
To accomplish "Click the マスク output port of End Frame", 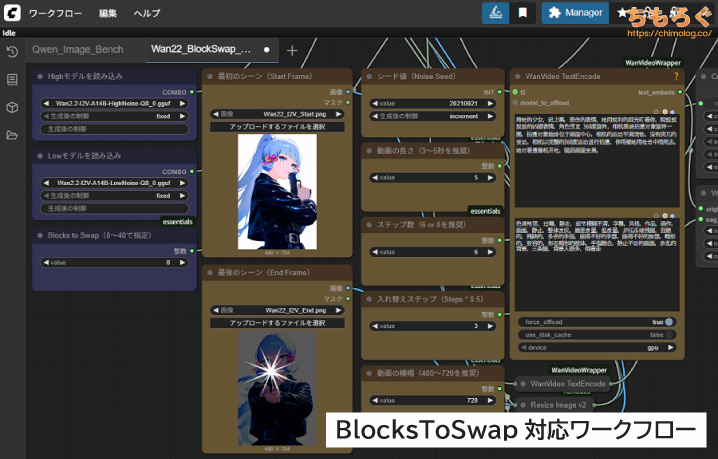I will (x=348, y=299).
